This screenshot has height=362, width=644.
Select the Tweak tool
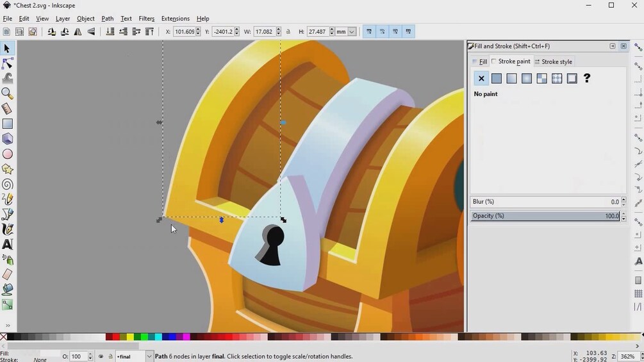pyautogui.click(x=7, y=78)
